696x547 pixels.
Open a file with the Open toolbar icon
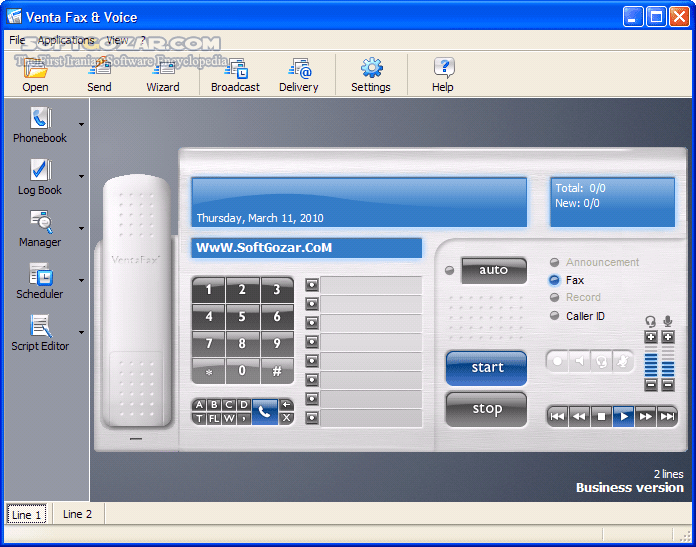click(x=36, y=75)
